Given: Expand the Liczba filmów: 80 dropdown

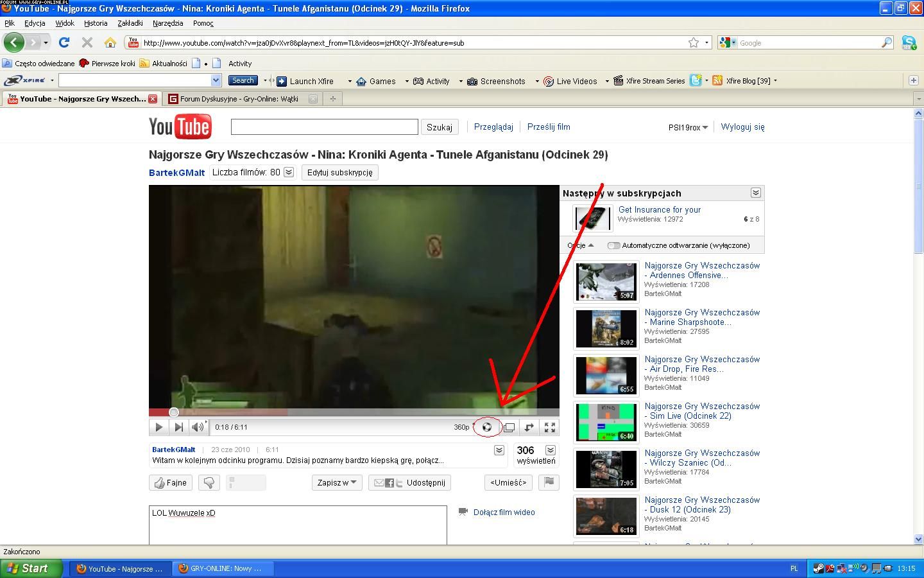Looking at the screenshot, I should coord(289,172).
